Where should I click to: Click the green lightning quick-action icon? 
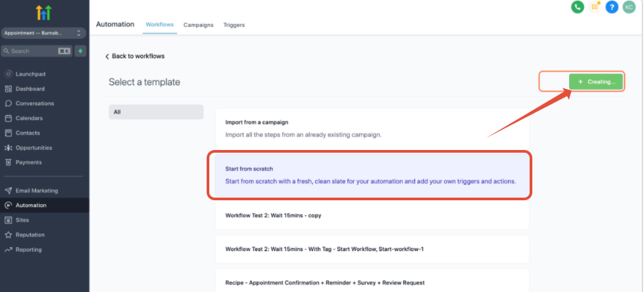(80, 51)
